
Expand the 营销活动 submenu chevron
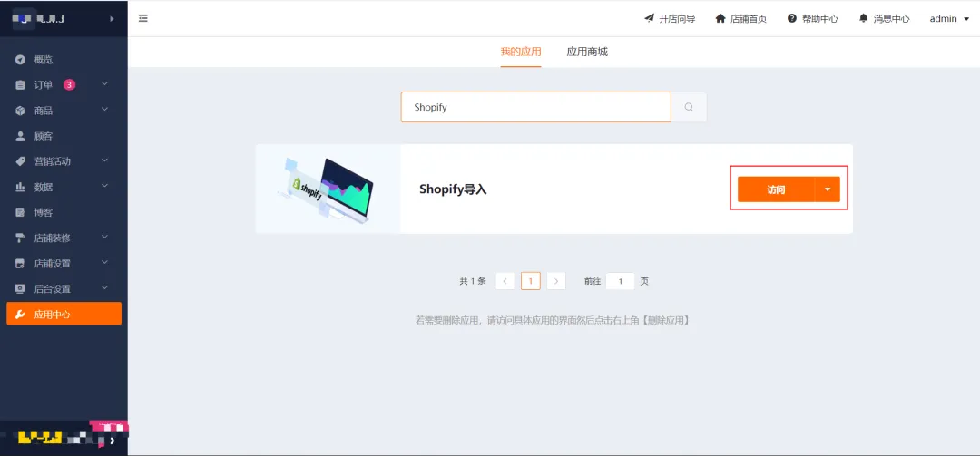[104, 160]
